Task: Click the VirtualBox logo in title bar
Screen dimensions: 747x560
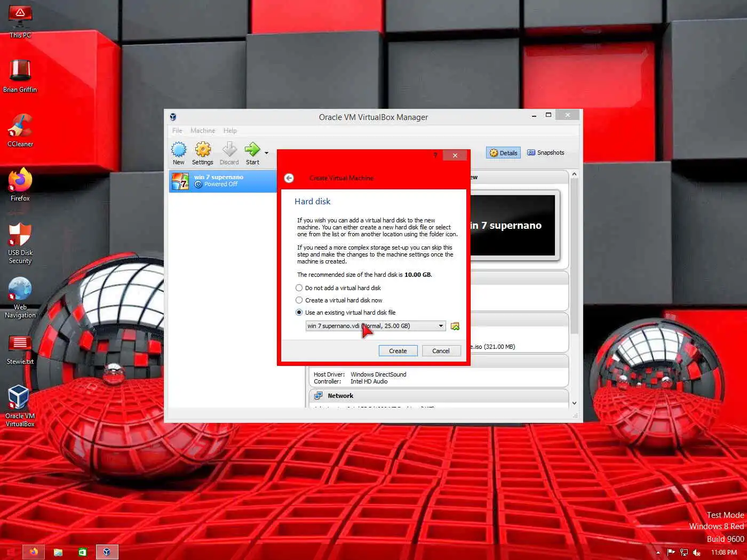Action: (x=173, y=117)
